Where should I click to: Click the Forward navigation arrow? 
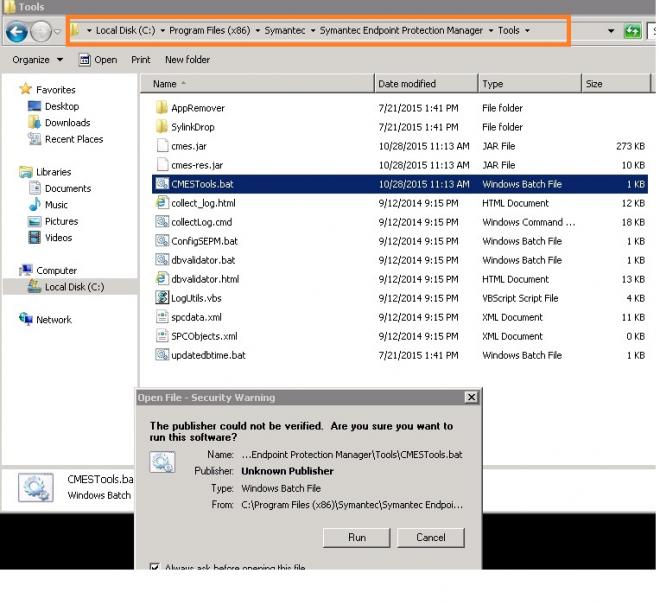click(41, 32)
